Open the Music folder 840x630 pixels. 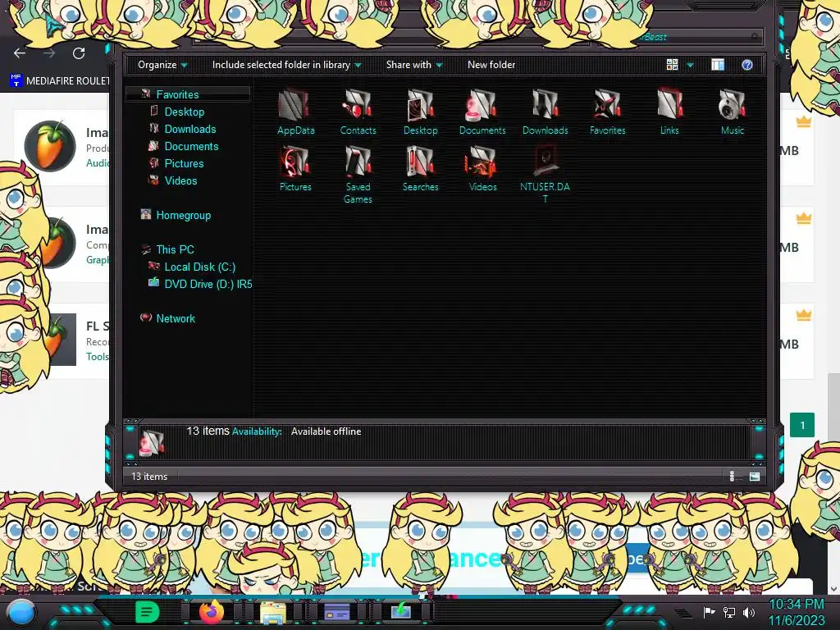click(732, 112)
